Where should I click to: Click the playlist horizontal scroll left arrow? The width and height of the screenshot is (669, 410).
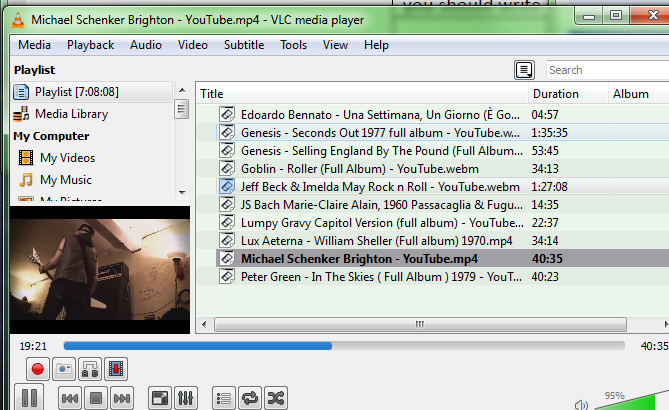(204, 325)
